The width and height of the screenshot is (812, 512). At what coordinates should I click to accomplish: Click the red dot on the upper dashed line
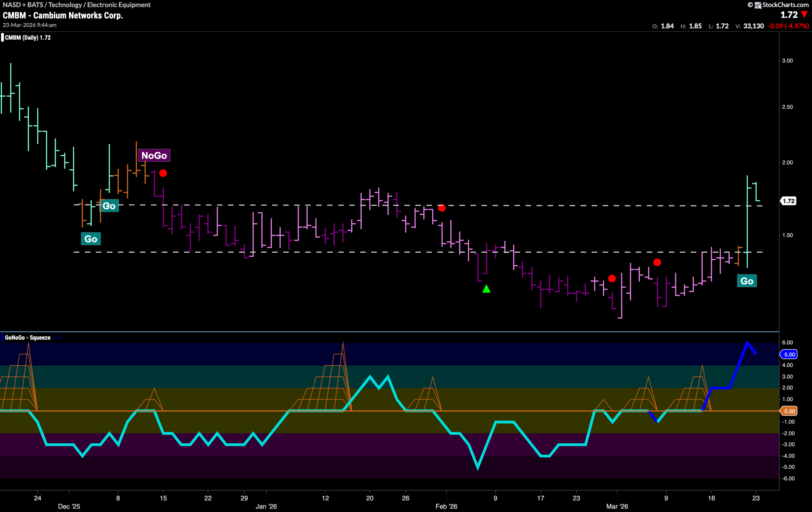442,208
